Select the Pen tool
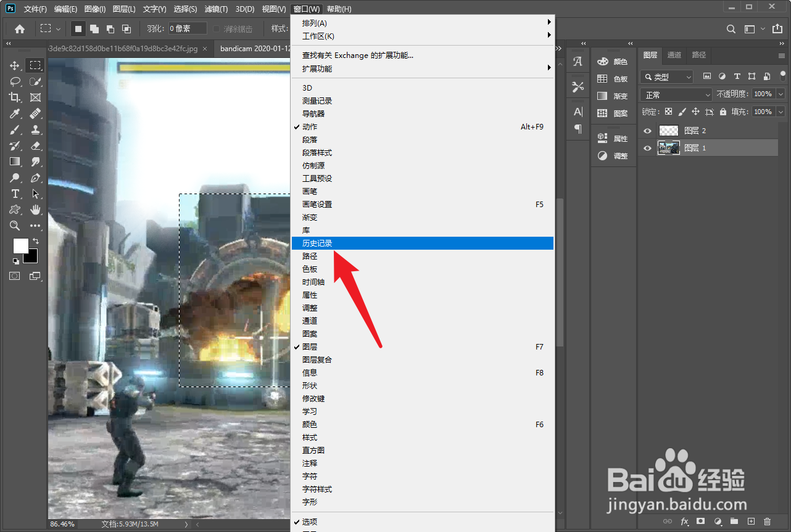 tap(35, 178)
